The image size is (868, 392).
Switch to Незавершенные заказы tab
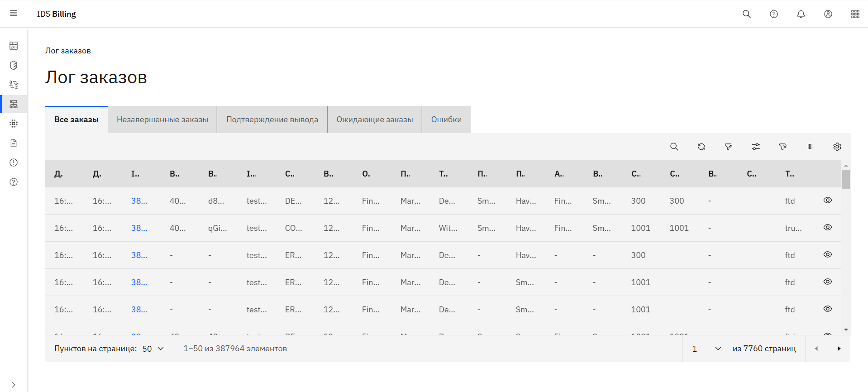162,120
